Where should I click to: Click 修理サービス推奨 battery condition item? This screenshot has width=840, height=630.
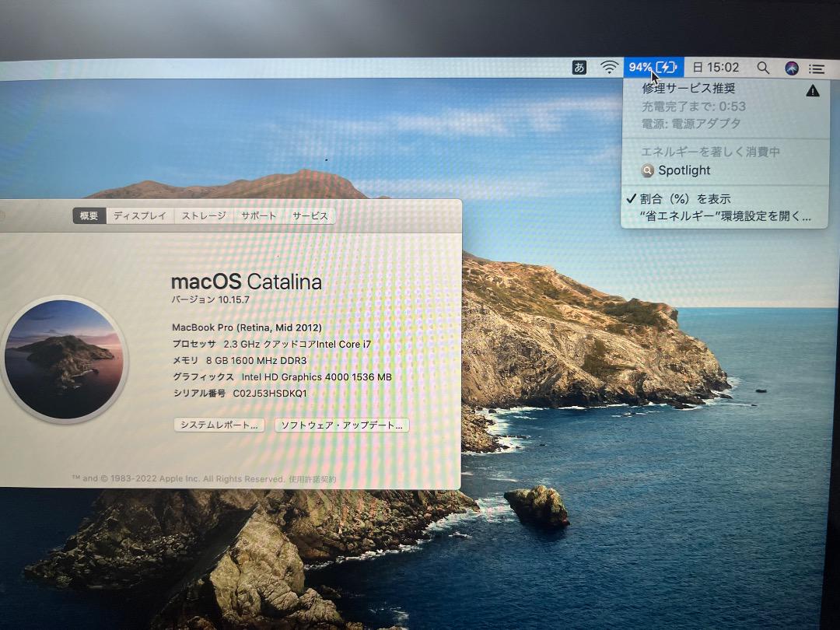[688, 89]
